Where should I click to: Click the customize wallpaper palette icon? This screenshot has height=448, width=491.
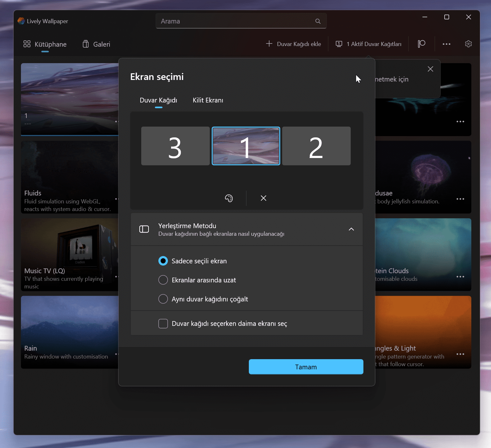coord(229,198)
